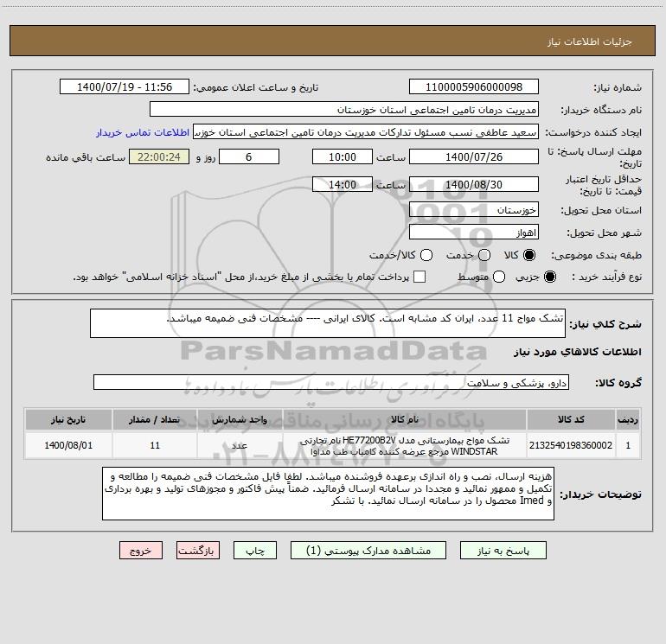
Task: Select the متوسط purchase type radio
Action: coord(499,277)
